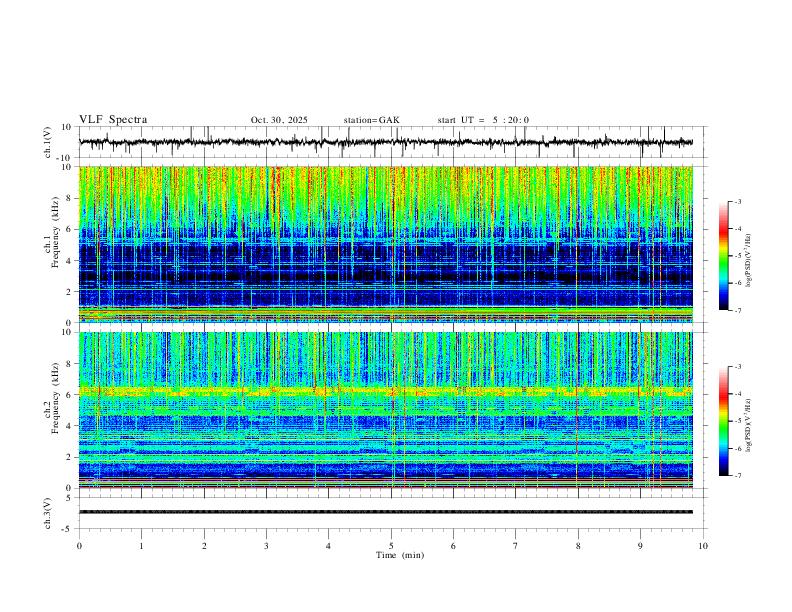Viewport: 792px width, 612px height.
Task: Click the ch.1 'Frequency (kHz)' axis label
Action: (55, 233)
